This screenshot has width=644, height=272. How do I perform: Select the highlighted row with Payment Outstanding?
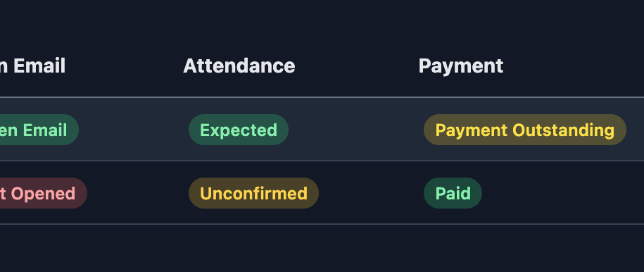click(322, 129)
